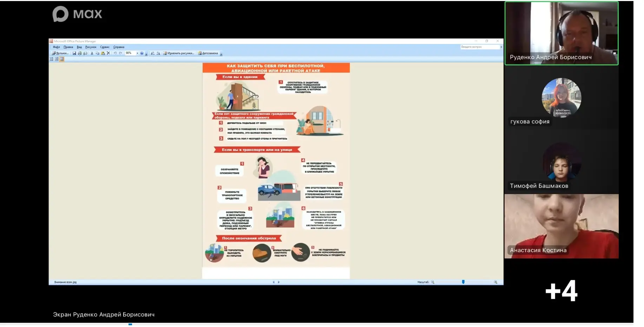Viewport: 644px width, 327px height.
Task: Click the zoom slider handle
Action: tap(463, 282)
